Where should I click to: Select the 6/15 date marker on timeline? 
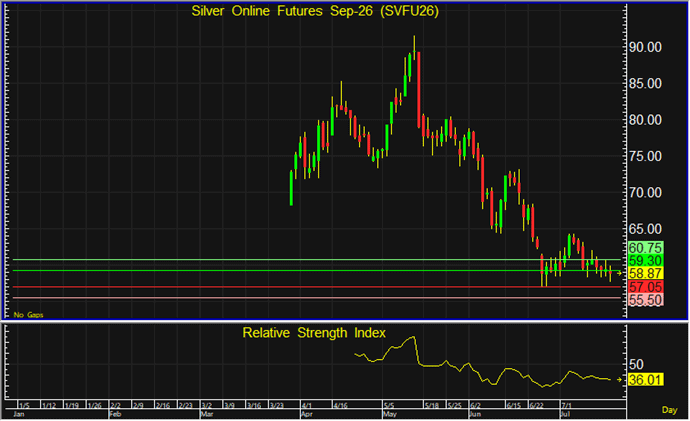514,405
